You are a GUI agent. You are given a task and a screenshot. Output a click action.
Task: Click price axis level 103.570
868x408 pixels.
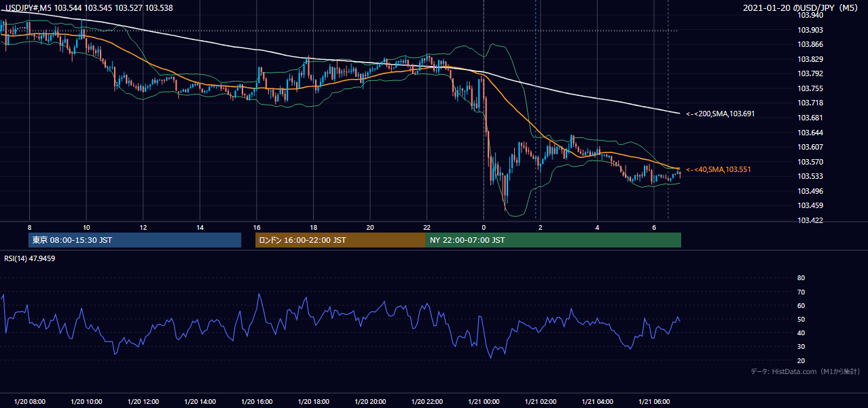click(x=810, y=162)
